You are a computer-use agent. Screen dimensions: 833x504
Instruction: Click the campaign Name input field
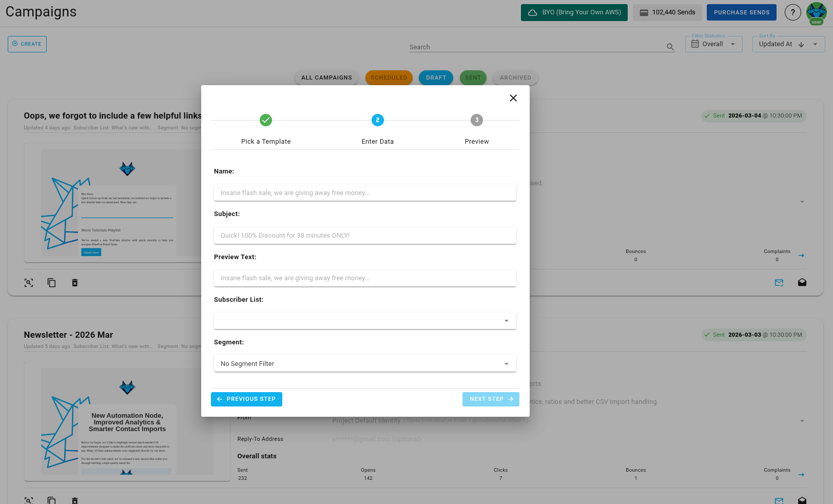point(365,192)
